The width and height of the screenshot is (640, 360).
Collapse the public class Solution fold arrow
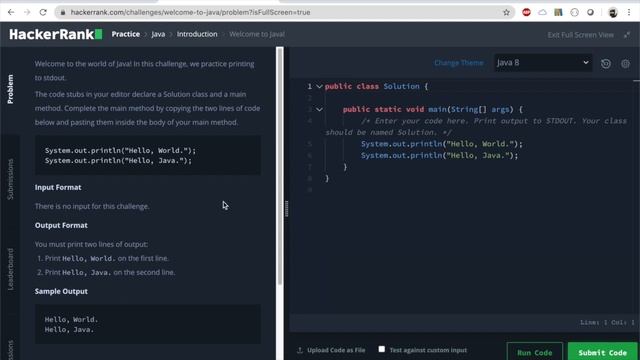tap(320, 87)
